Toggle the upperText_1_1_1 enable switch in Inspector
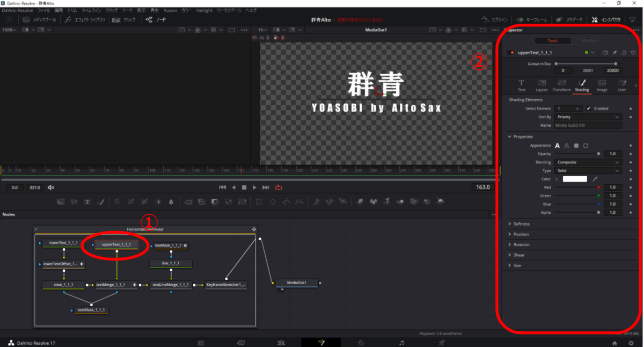644x347 pixels. click(512, 53)
